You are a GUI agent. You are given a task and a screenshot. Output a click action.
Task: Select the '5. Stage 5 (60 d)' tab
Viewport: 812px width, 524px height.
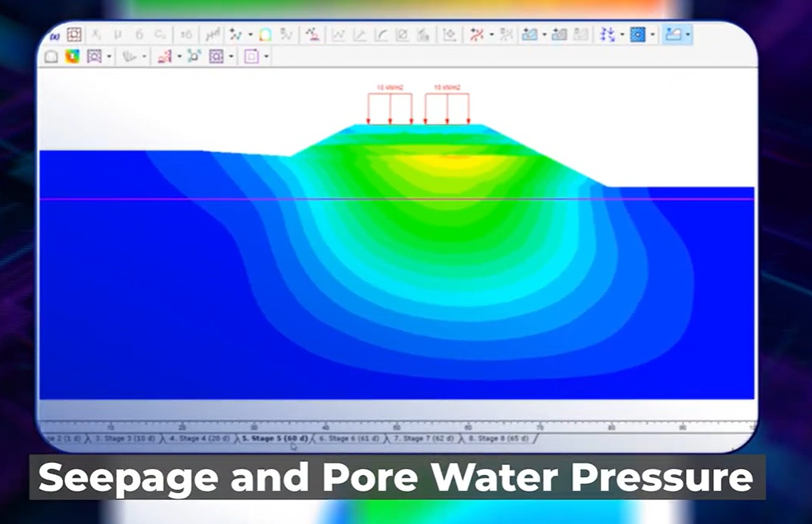click(x=275, y=439)
